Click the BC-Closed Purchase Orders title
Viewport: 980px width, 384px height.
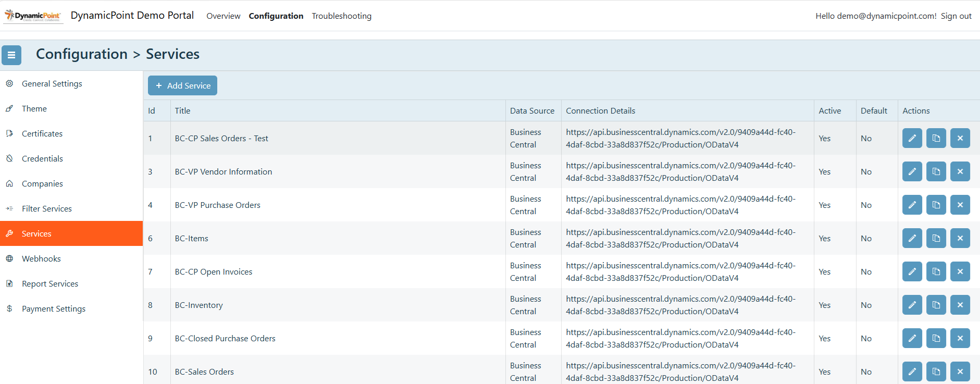(225, 338)
